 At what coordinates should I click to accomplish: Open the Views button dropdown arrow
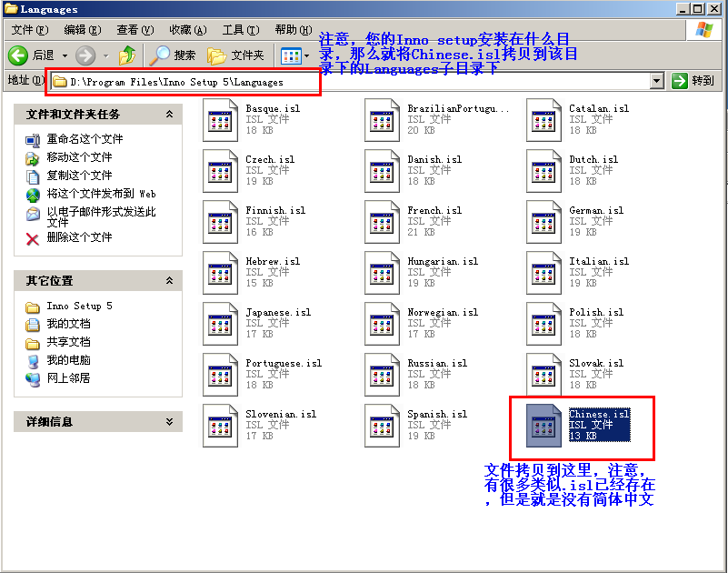pos(306,56)
